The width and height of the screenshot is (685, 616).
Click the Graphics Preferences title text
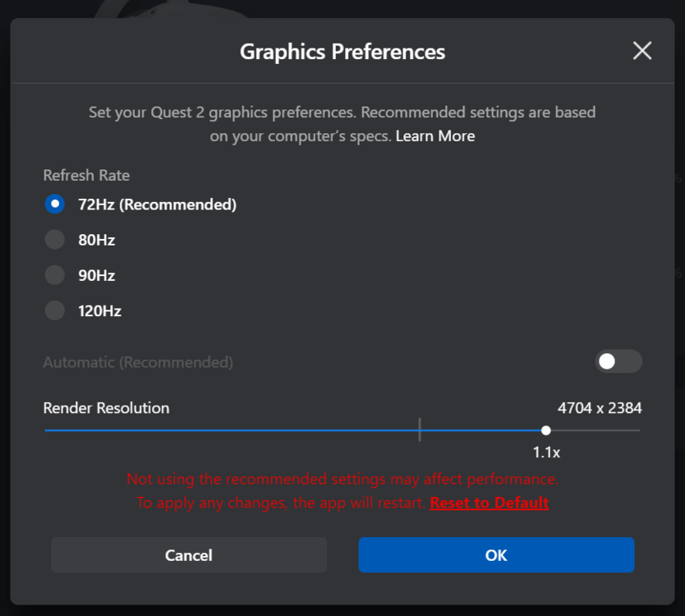[342, 52]
